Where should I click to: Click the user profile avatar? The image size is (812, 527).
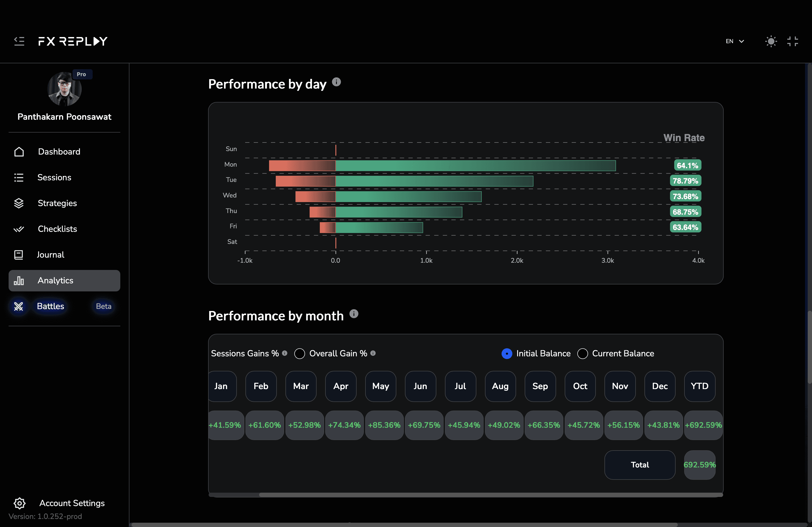point(64,89)
